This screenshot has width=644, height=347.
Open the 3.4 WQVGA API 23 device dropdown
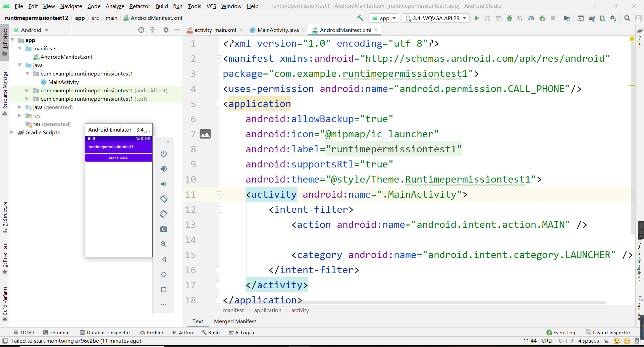[x=436, y=18]
